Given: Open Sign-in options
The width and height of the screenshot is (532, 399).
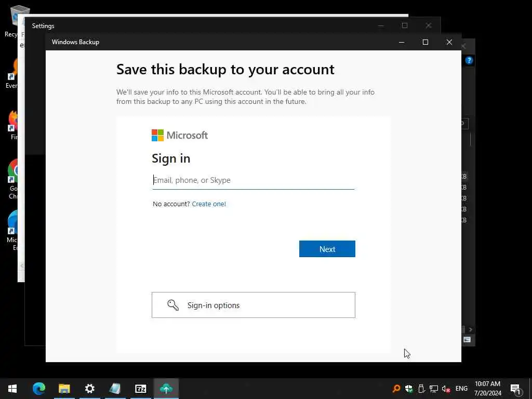Looking at the screenshot, I should point(254,305).
